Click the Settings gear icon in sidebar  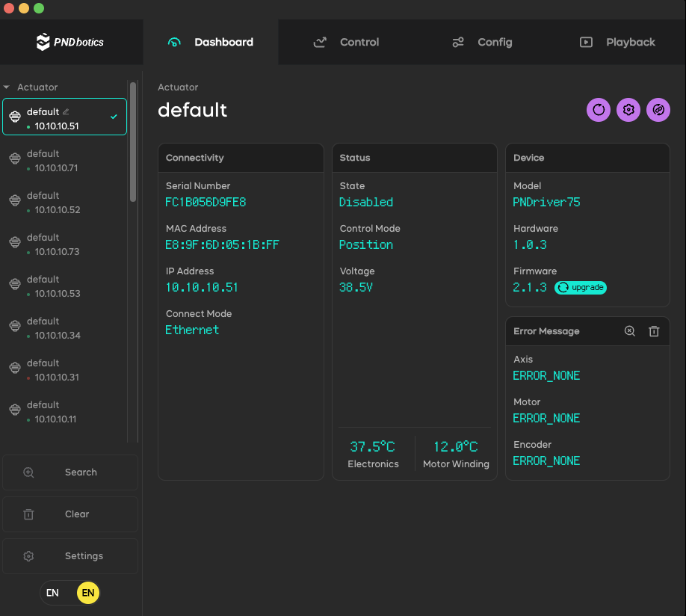point(28,556)
